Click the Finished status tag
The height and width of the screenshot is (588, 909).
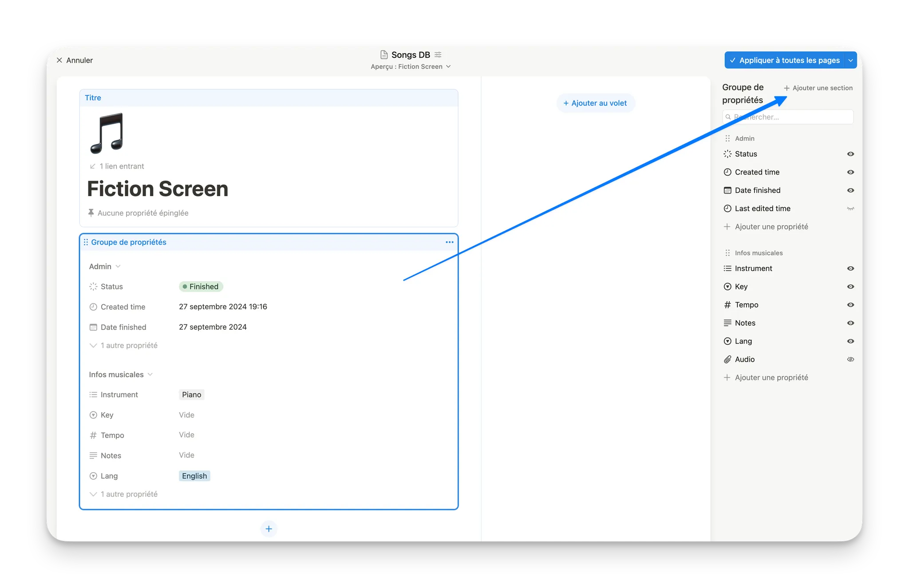pyautogui.click(x=201, y=287)
